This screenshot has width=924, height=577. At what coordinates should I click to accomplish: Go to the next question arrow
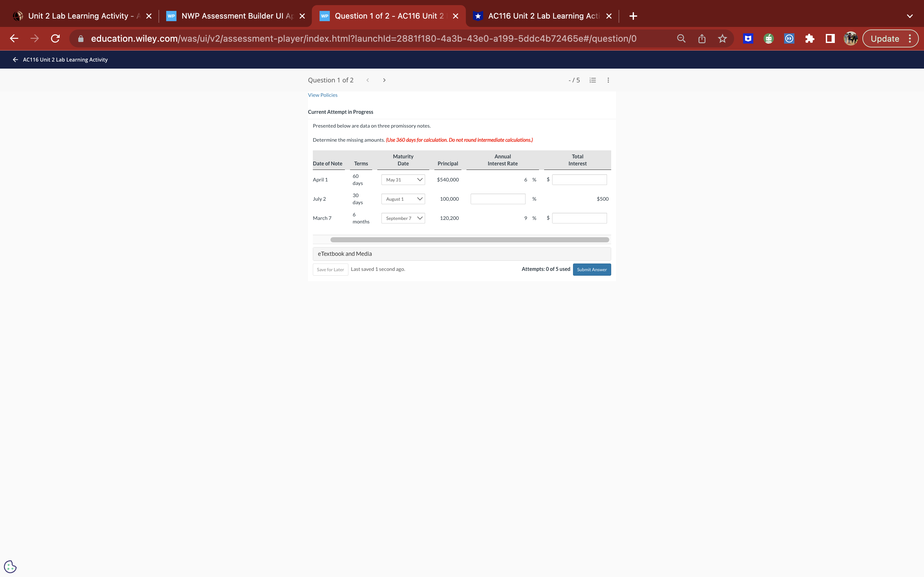tap(384, 80)
